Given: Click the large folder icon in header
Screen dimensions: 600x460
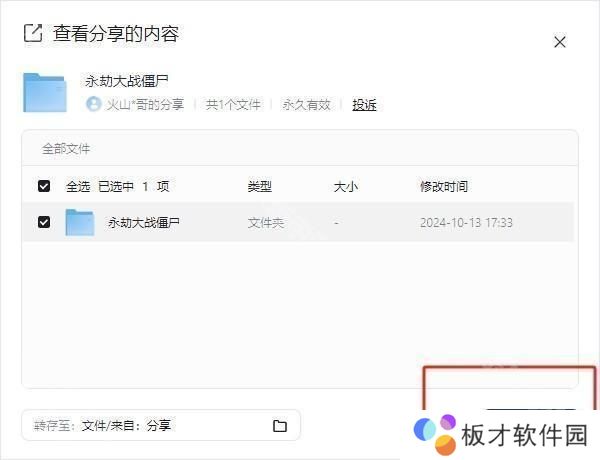Looking at the screenshot, I should coord(44,92).
